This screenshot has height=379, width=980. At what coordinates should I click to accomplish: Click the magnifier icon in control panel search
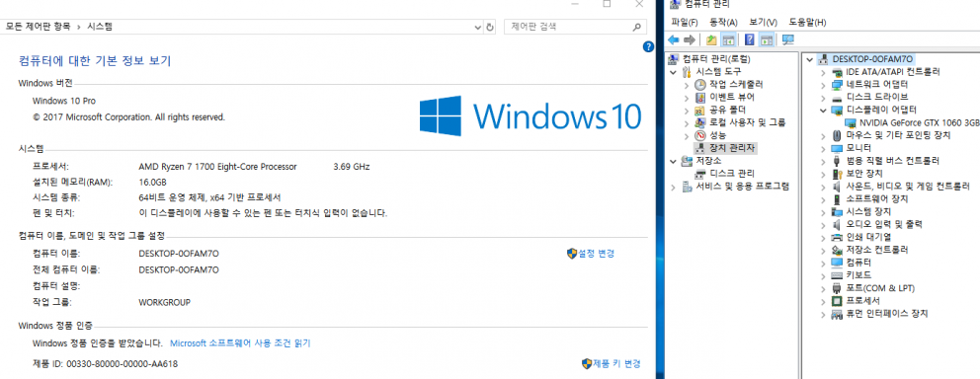pos(636,27)
